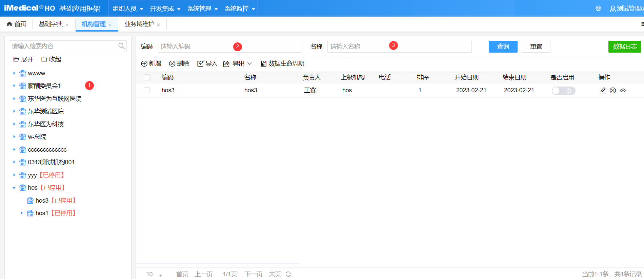Image resolution: width=644 pixels, height=279 pixels.
Task: Go to 首页 first page link
Action: (182, 274)
